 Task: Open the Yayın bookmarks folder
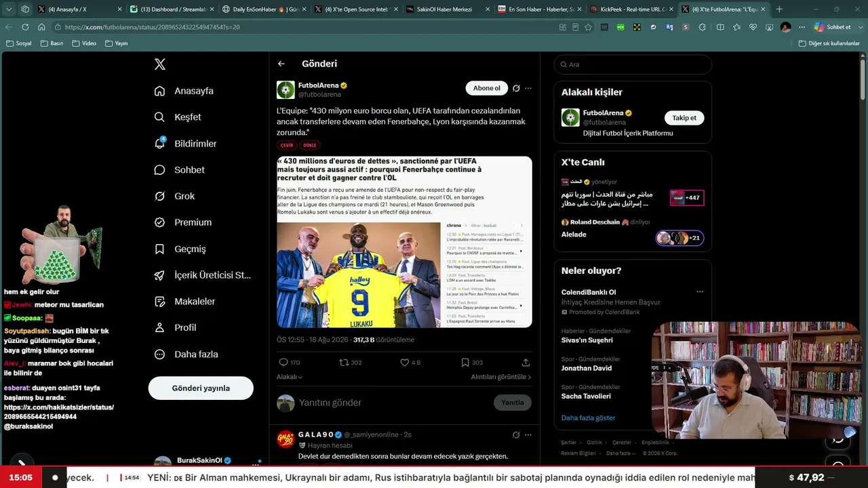coord(116,43)
